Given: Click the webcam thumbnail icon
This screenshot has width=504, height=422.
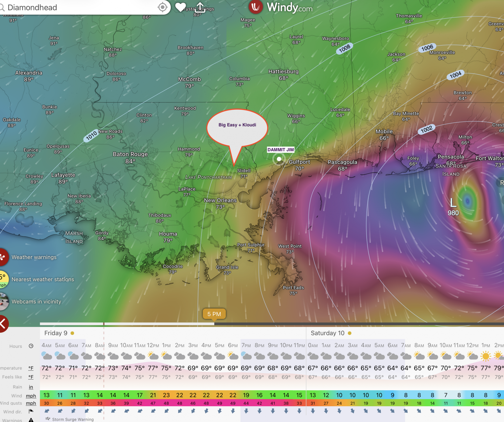Looking at the screenshot, I should point(4,301).
